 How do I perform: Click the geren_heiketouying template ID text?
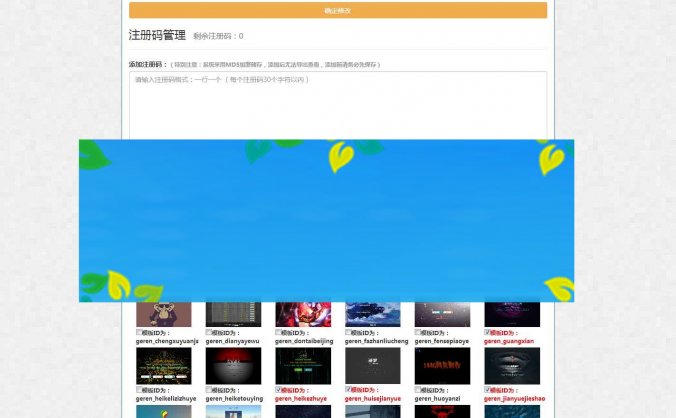click(234, 399)
